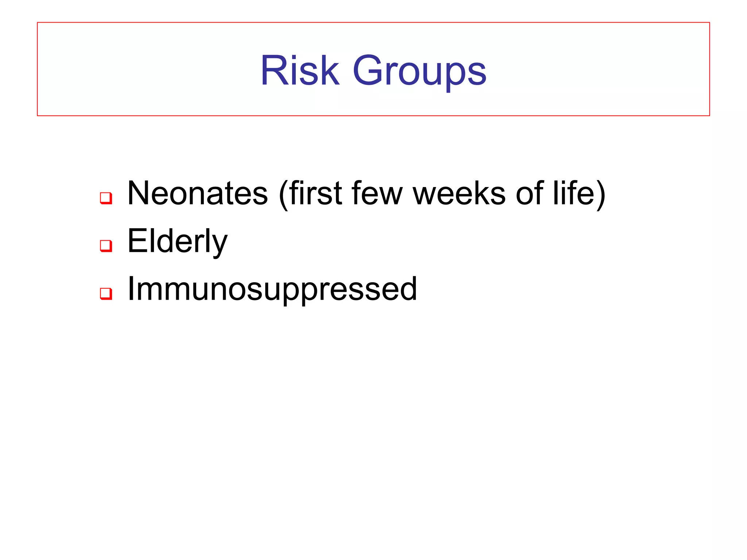Click the word "weeks" in the first bullet
747x560 pixels.
pos(459,194)
